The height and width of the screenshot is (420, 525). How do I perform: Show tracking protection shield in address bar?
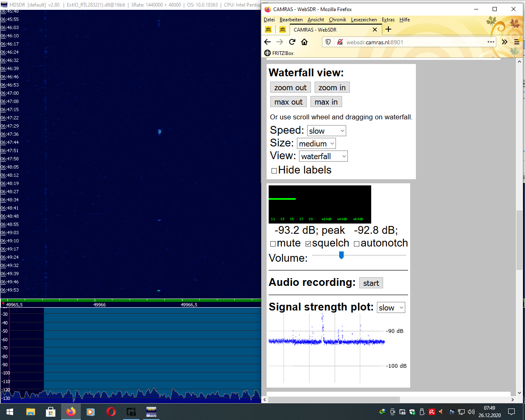tap(328, 42)
